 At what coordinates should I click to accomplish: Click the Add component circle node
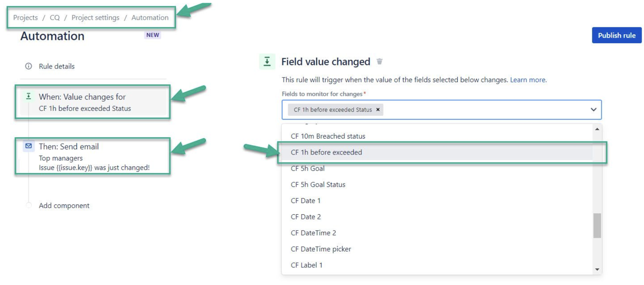pyautogui.click(x=29, y=205)
